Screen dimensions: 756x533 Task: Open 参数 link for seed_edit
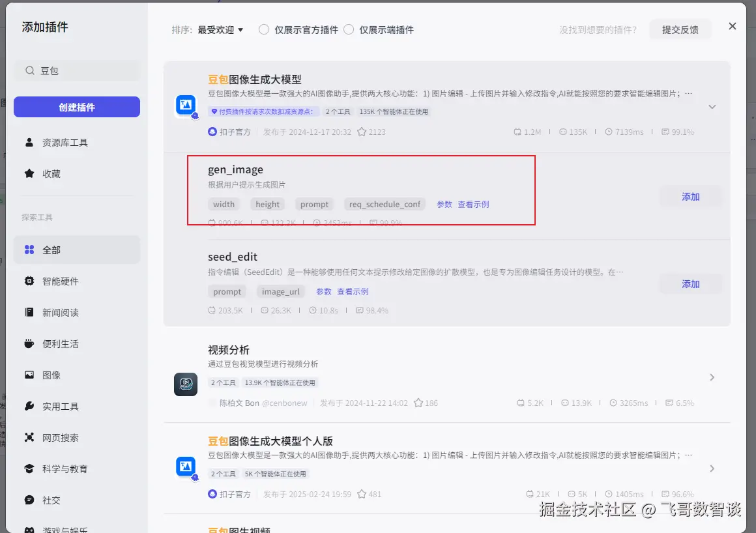[x=323, y=291]
